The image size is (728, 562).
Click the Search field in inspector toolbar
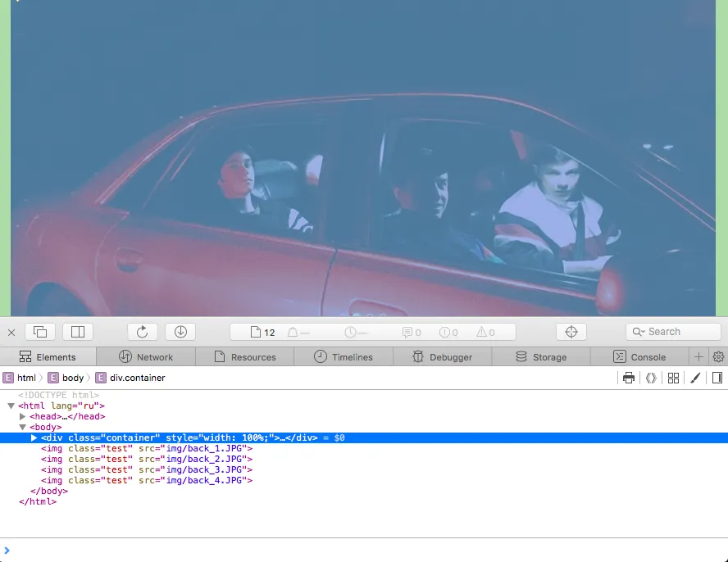click(673, 332)
